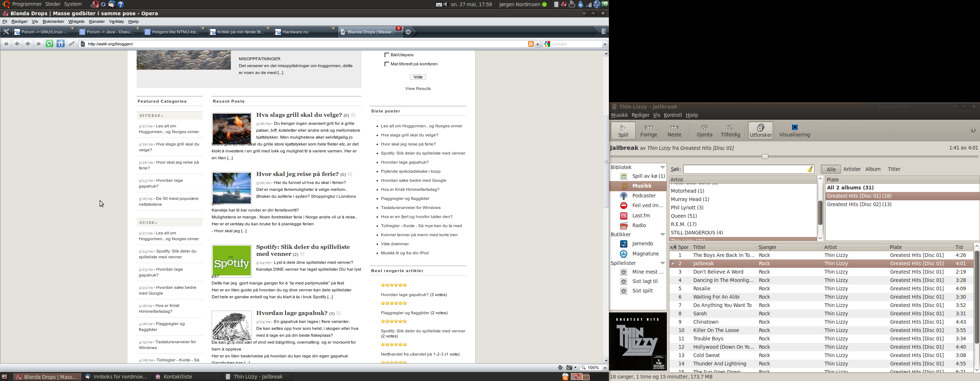Click the Opera launcher in top panel
The width and height of the screenshot is (980, 381).
click(94, 5)
